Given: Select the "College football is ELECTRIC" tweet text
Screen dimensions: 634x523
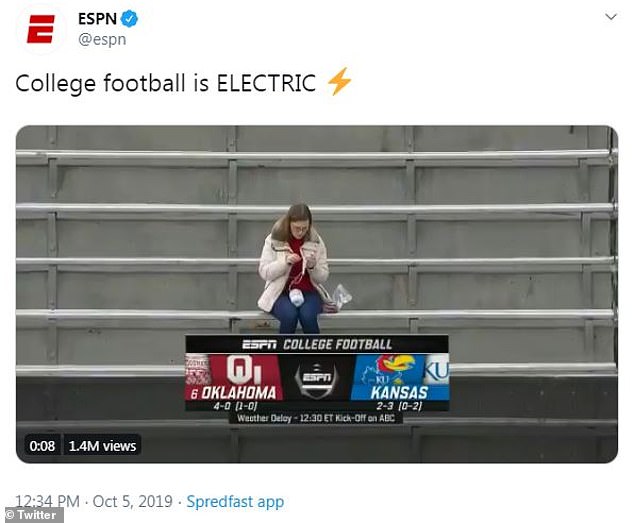Looking at the screenshot, I should click(167, 83).
